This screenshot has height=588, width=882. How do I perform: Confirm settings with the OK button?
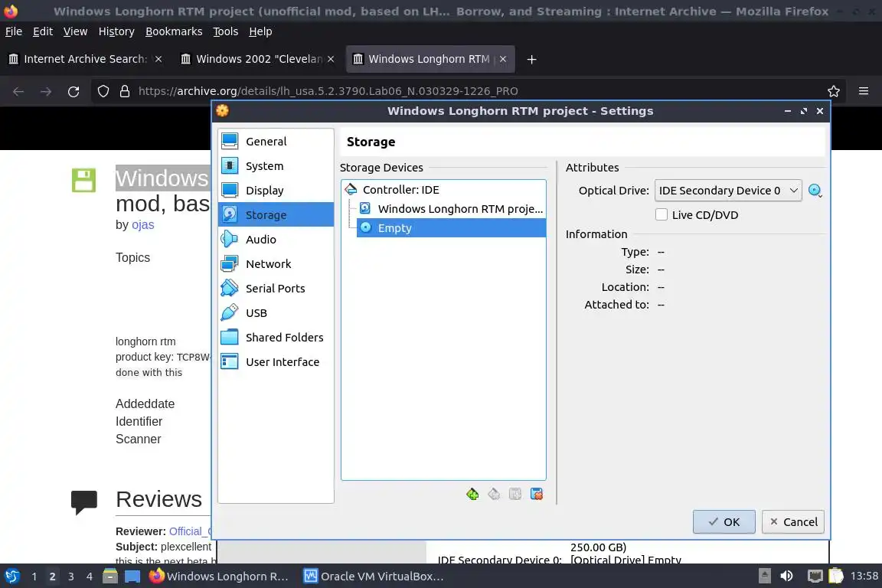(724, 521)
